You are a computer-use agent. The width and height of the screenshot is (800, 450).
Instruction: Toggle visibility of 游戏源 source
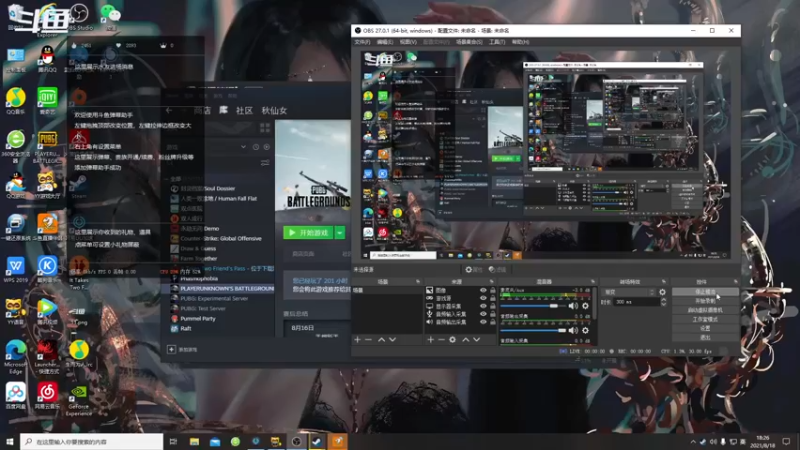tap(483, 298)
